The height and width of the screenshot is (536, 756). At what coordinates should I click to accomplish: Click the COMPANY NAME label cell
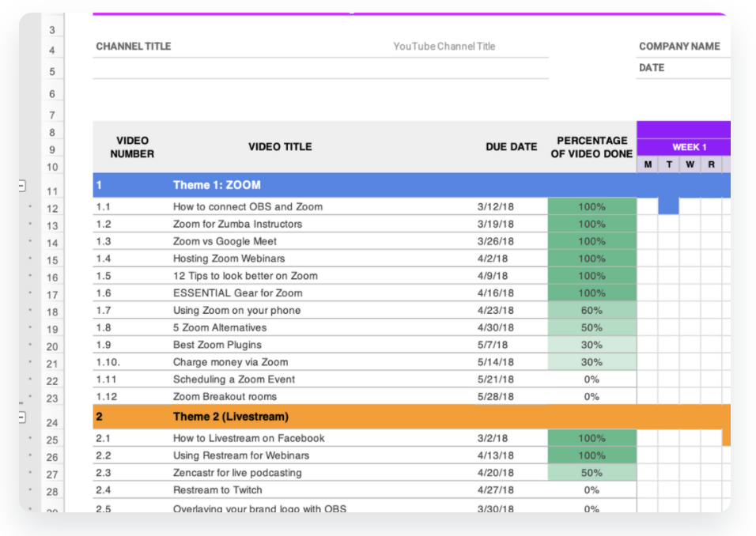[x=679, y=47]
